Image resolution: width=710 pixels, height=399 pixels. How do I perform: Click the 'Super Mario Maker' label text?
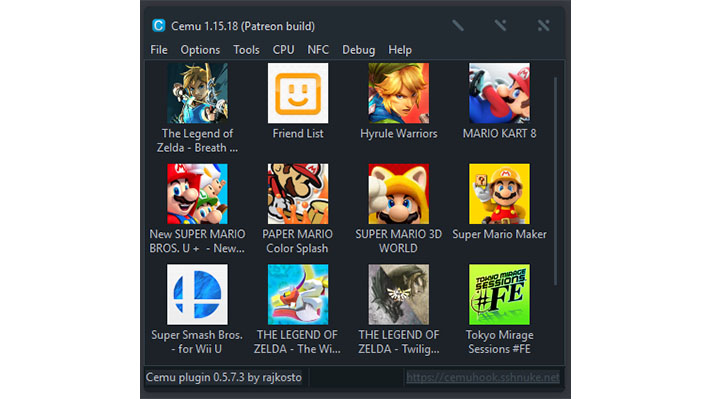tap(499, 234)
